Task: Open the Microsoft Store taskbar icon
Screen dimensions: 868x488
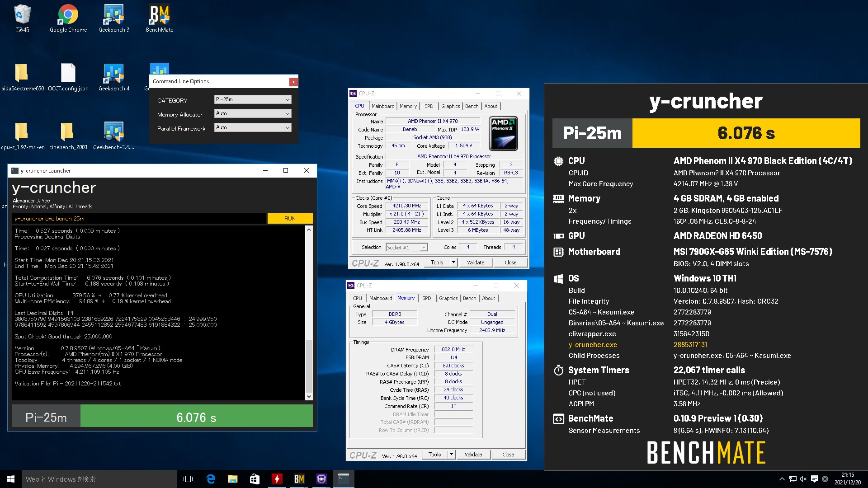Action: [255, 479]
